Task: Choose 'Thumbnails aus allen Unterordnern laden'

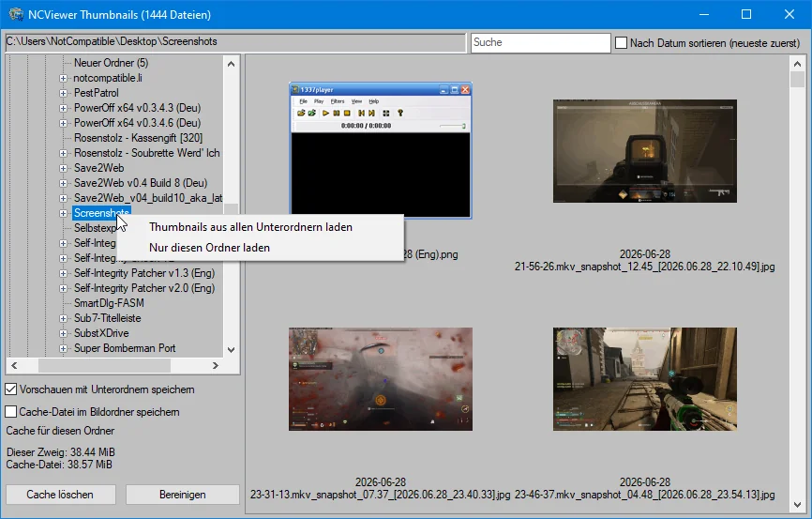Action: 261,227
